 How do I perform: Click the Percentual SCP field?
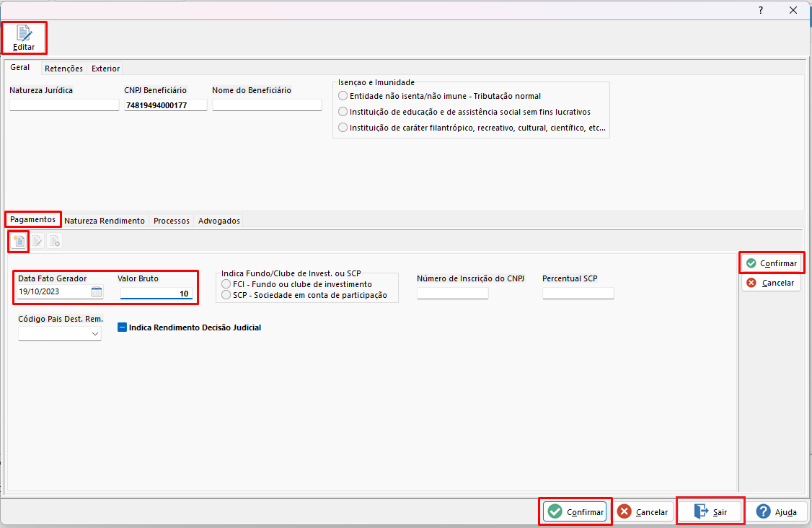578,294
